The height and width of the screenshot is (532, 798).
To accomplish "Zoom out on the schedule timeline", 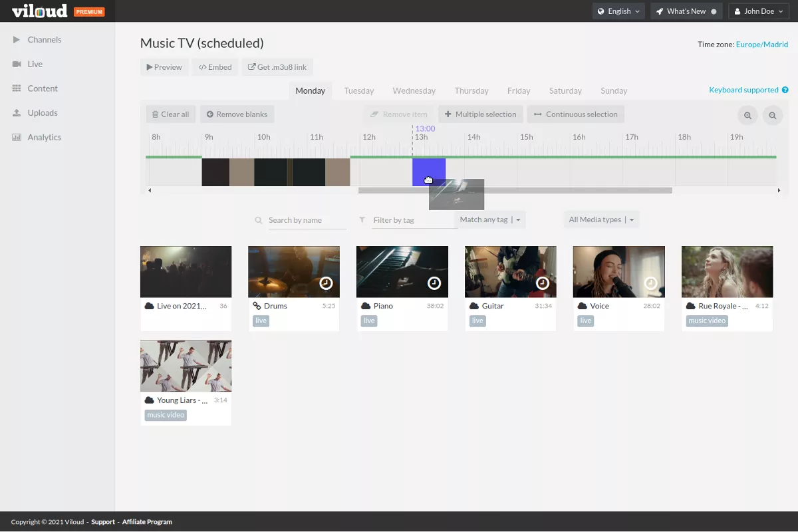I will point(773,115).
